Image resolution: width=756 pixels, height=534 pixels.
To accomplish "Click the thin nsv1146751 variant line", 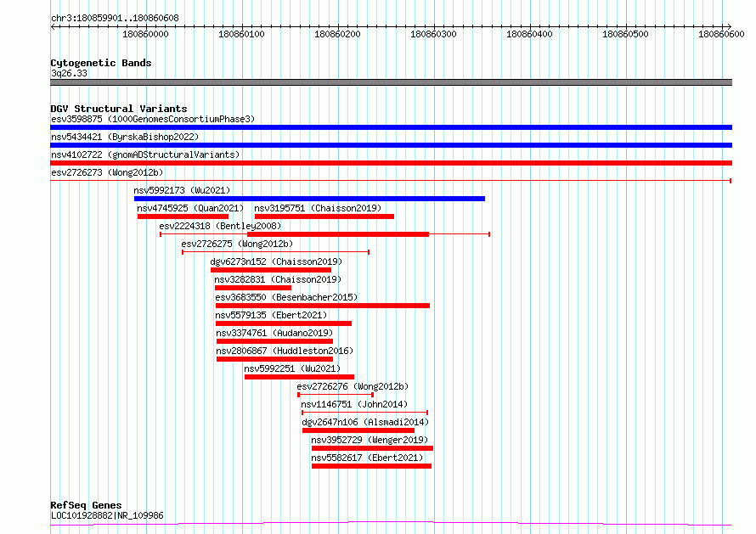I will [x=365, y=413].
